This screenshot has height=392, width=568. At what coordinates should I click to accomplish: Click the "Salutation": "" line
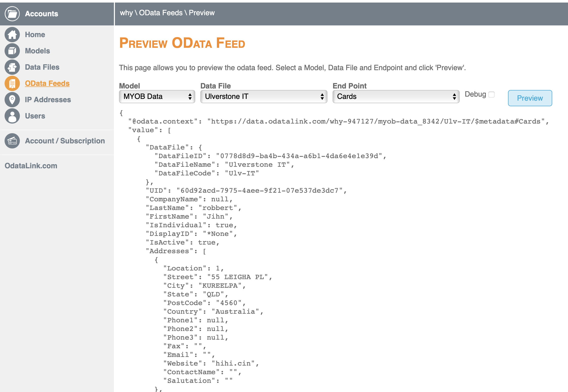pyautogui.click(x=198, y=381)
